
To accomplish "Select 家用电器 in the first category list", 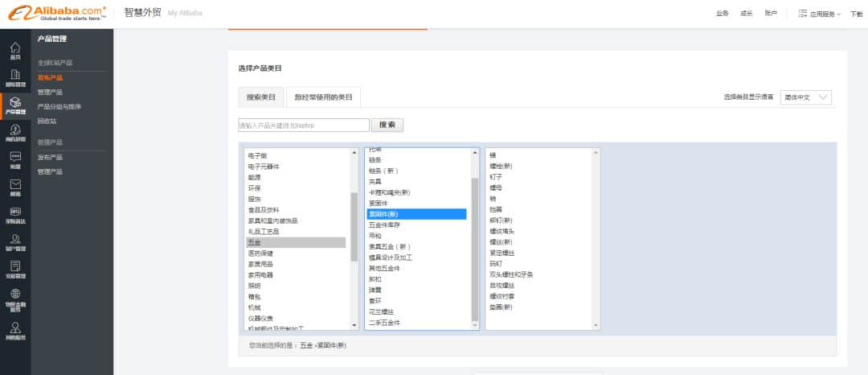I will tap(260, 275).
